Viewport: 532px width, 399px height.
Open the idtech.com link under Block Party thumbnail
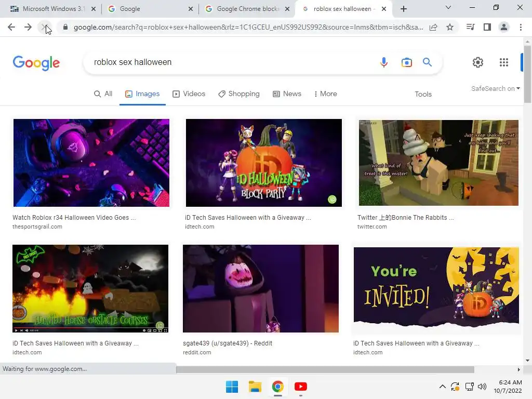pos(199,227)
